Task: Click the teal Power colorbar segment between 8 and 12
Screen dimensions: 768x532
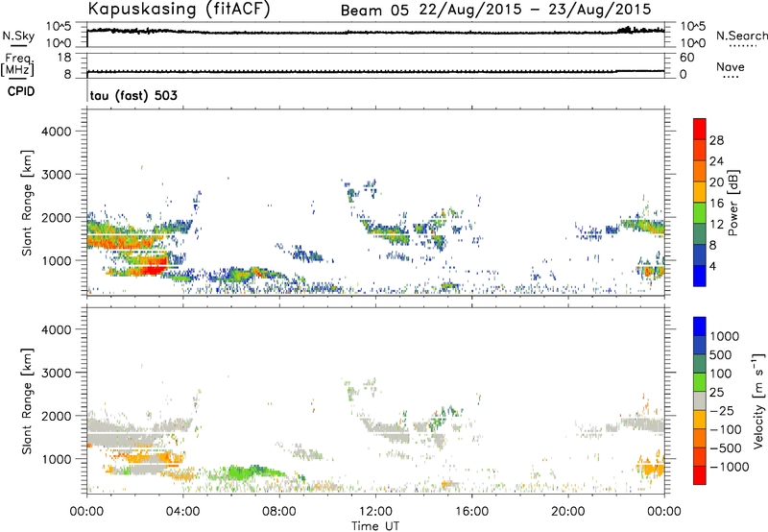Action: tap(700, 233)
